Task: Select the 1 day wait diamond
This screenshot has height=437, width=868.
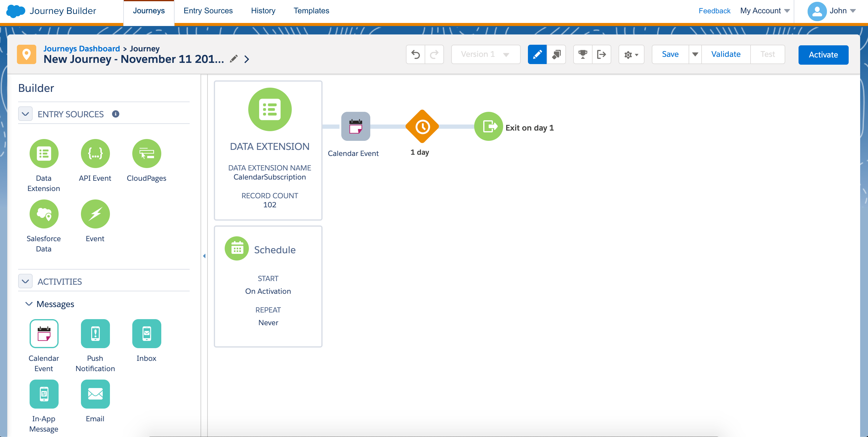Action: (x=422, y=127)
